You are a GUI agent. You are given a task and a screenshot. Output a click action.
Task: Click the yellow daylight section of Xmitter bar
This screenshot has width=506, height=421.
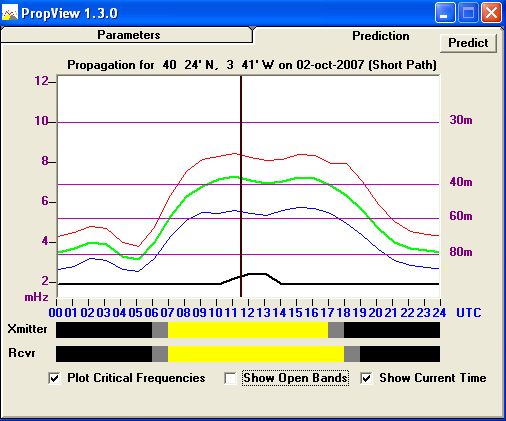click(248, 330)
